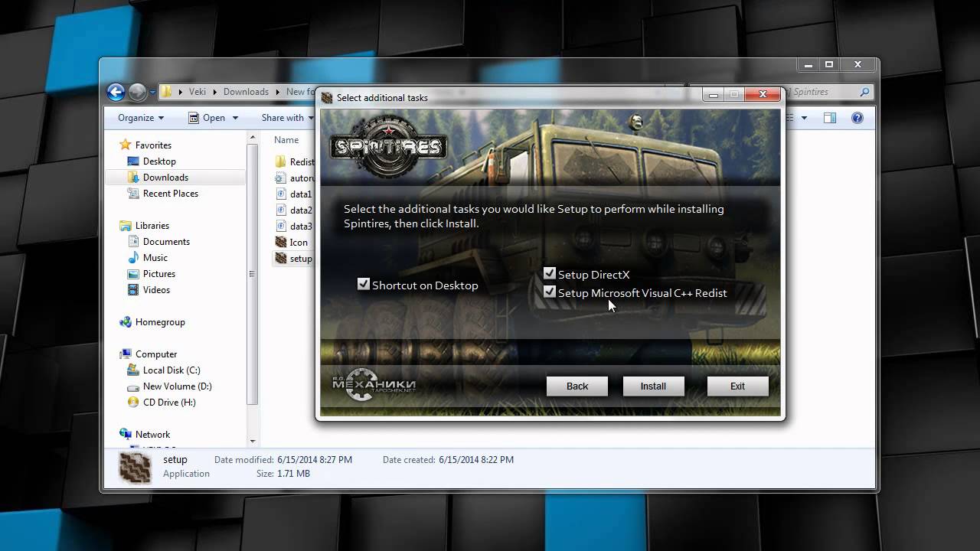The height and width of the screenshot is (551, 980).
Task: Click the Exit button in the installer
Action: point(737,386)
